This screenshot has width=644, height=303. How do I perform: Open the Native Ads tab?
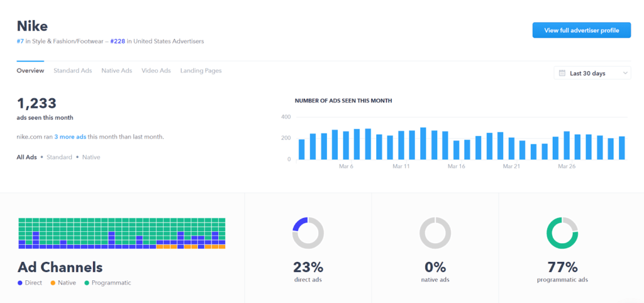(116, 71)
